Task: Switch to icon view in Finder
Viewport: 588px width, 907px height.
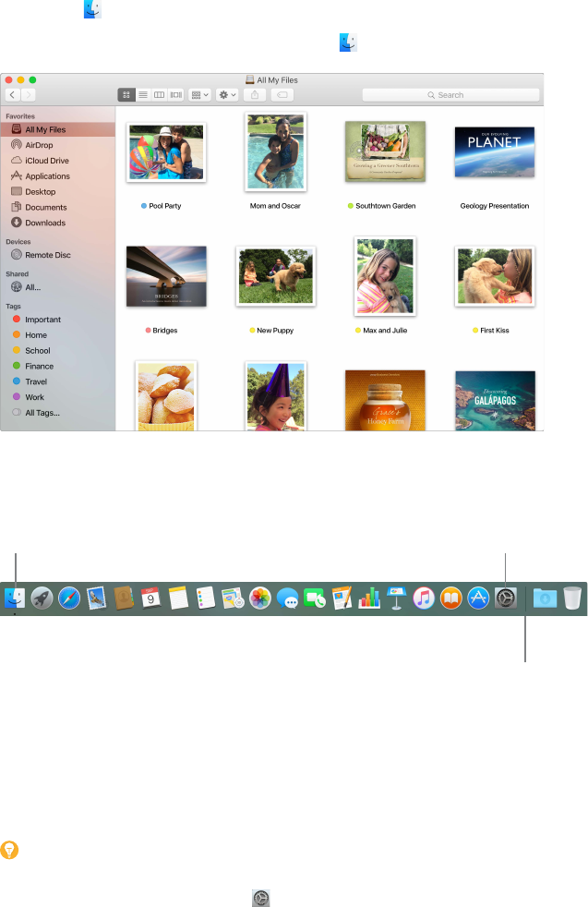Action: click(x=126, y=94)
